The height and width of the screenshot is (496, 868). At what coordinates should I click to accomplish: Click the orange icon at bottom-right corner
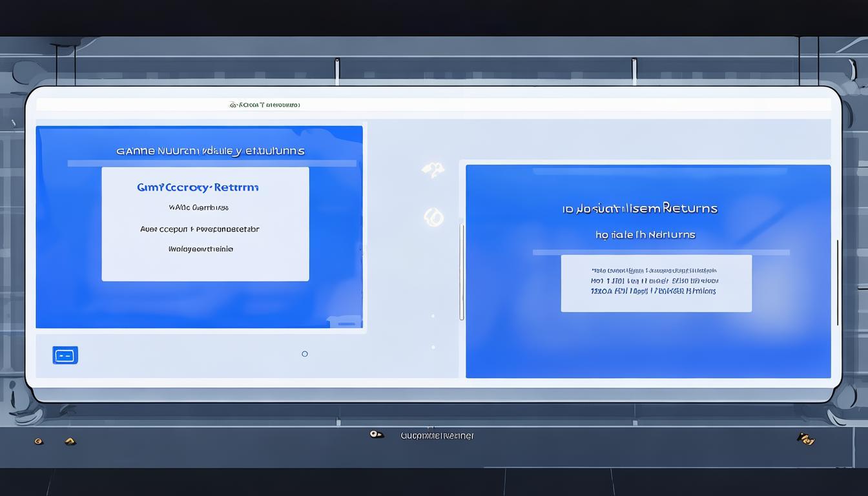(x=805, y=439)
